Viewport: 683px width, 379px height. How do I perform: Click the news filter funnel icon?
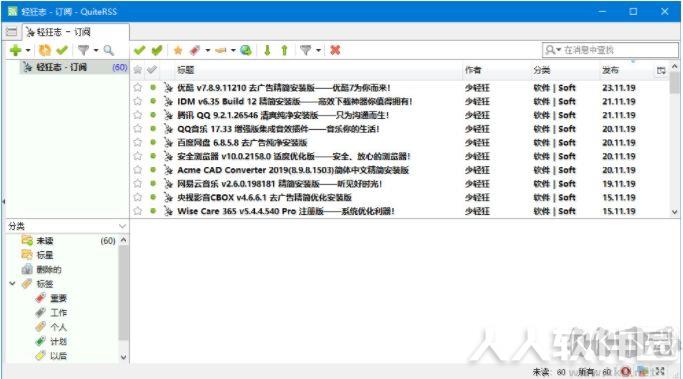pyautogui.click(x=306, y=51)
